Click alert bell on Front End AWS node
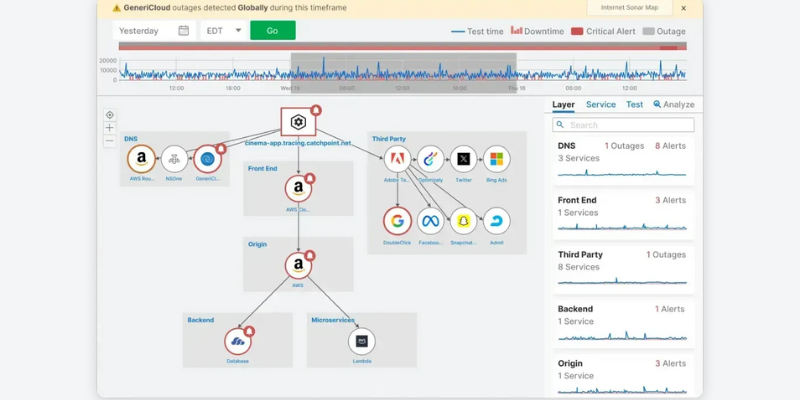This screenshot has width=800, height=400. point(310,178)
